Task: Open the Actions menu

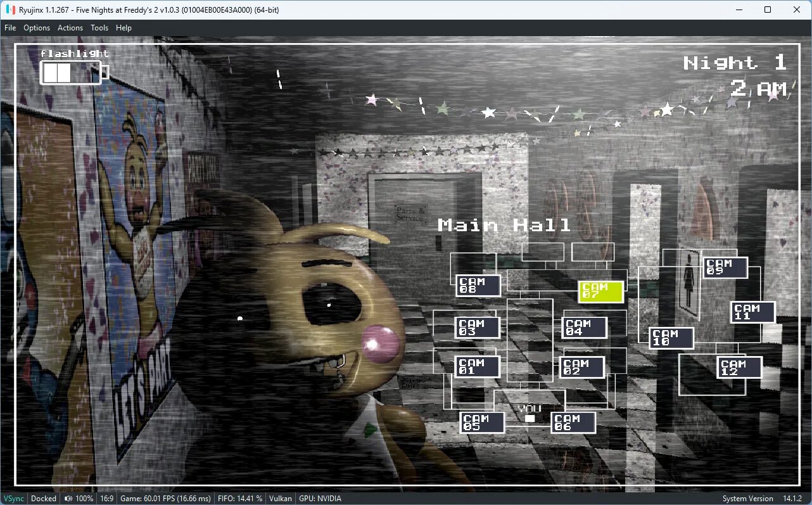Action: click(70, 28)
